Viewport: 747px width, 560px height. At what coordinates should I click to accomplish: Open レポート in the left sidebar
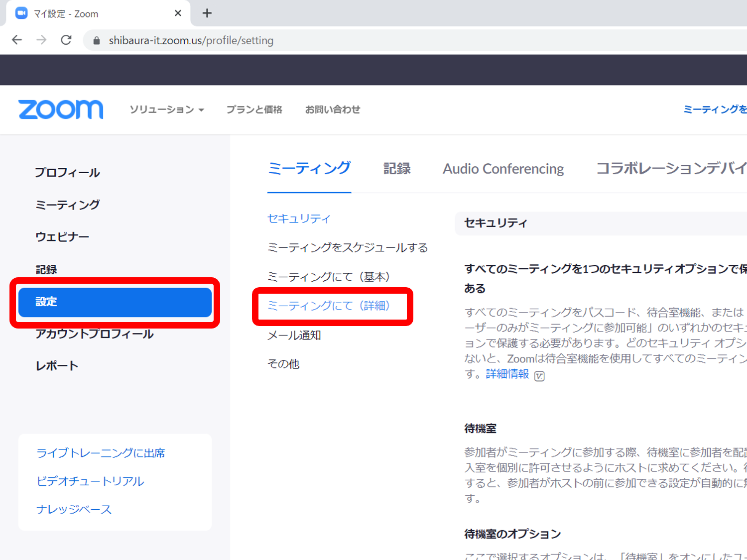(x=57, y=366)
